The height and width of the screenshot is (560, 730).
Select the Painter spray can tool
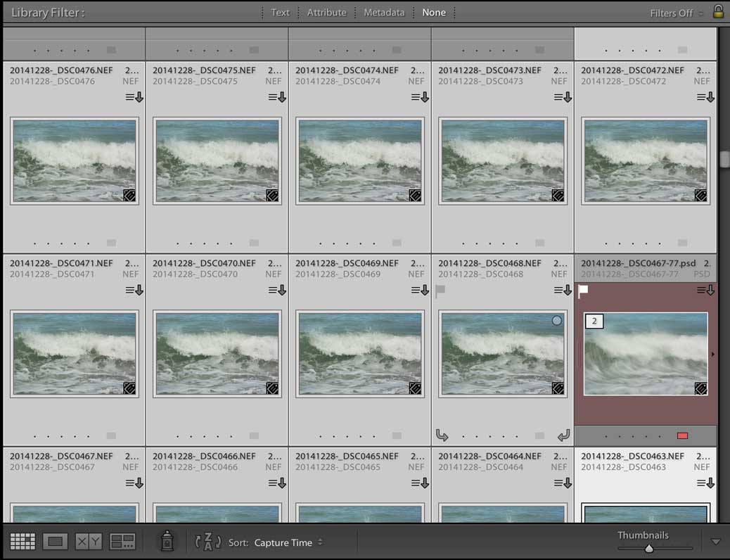(167, 541)
